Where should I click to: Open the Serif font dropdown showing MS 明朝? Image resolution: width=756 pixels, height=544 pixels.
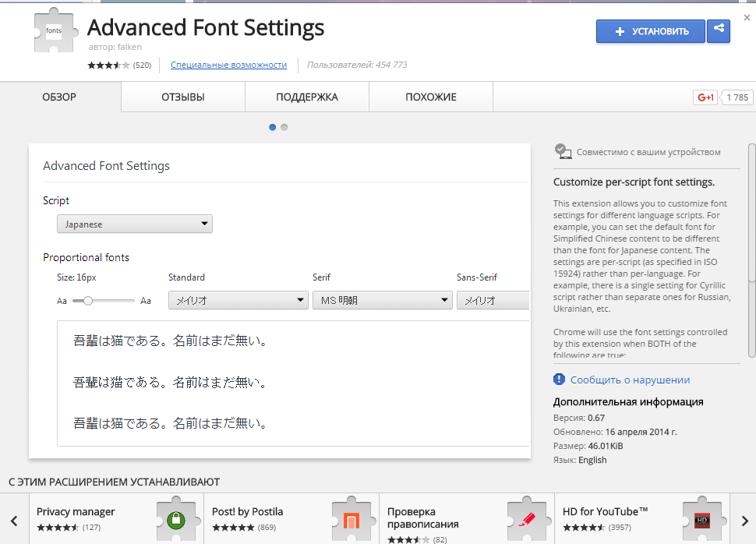382,301
